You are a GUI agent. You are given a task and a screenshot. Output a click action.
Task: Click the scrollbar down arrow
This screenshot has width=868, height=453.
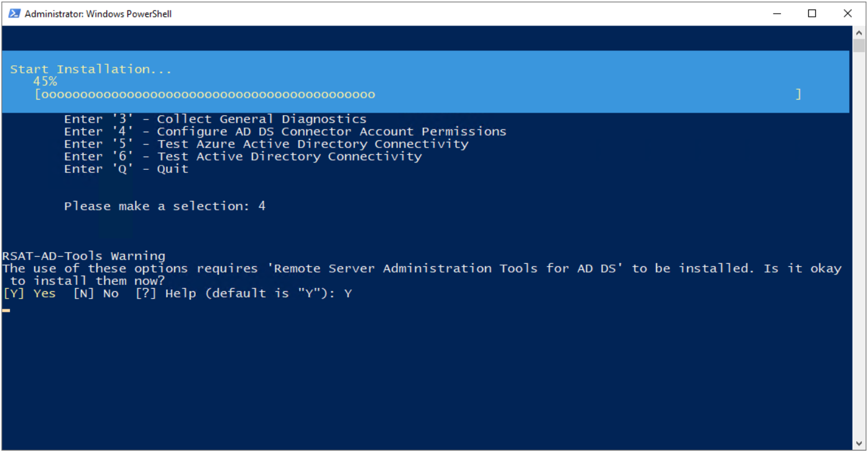tap(859, 444)
